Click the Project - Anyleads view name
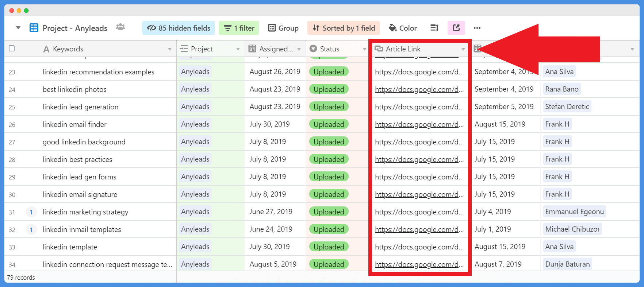Viewport: 644px width, 287px height. click(75, 28)
